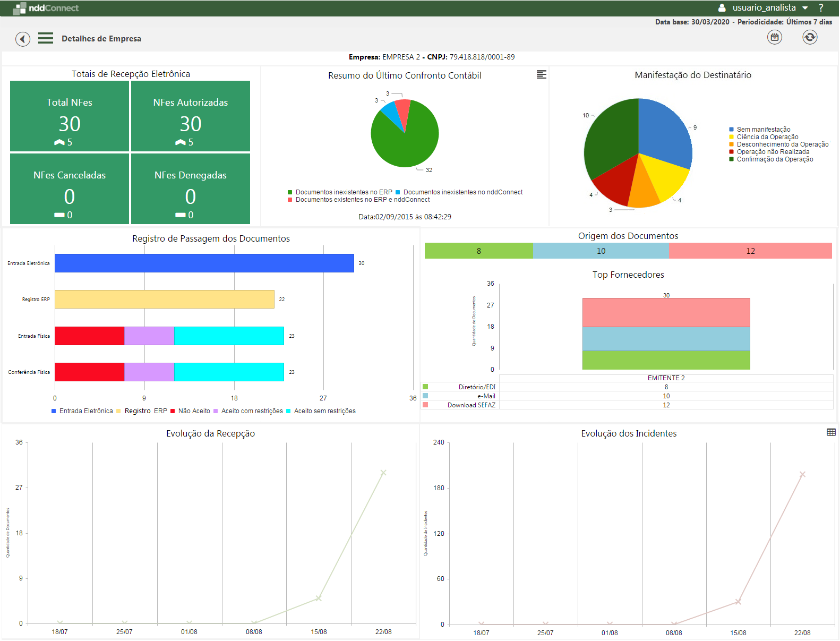Open Confronto Contábil chart options menu icon
The width and height of the screenshot is (840, 641).
click(x=541, y=74)
